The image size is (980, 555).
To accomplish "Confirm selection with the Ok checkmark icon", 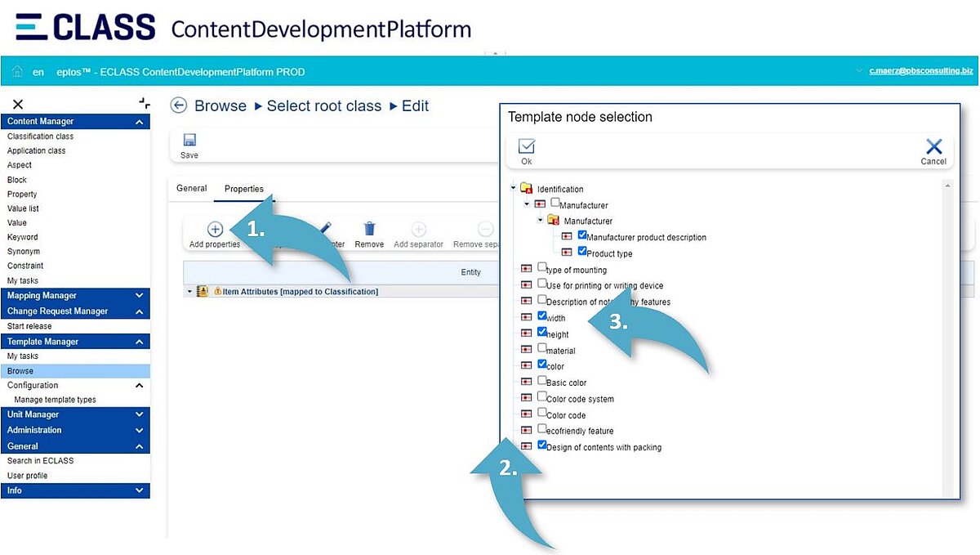I will [527, 147].
